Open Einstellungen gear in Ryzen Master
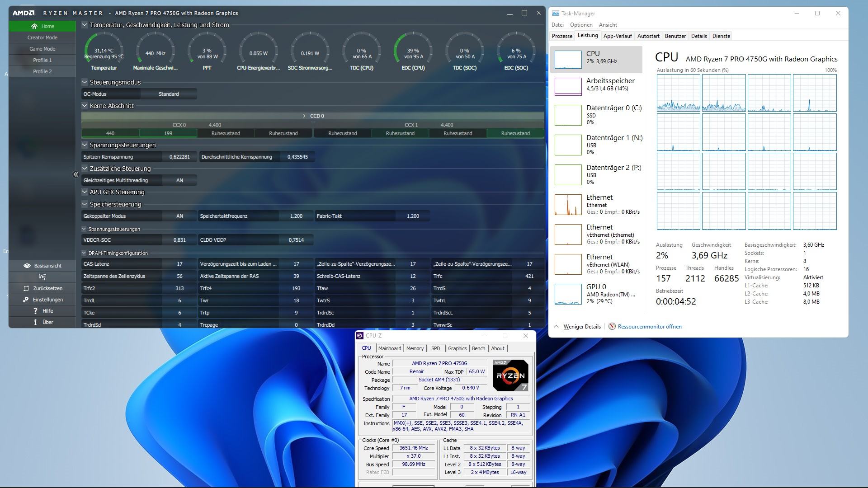Viewport: 868px width, 488px height. (26, 300)
